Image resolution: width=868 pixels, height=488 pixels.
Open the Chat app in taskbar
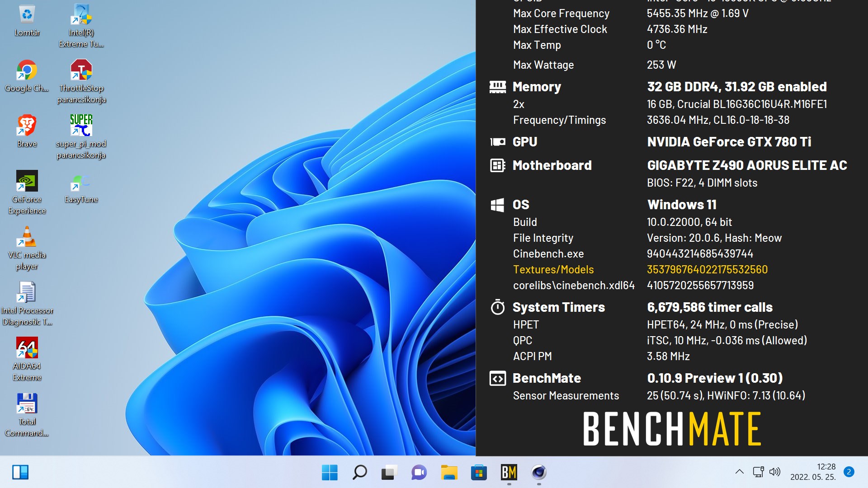tap(419, 472)
